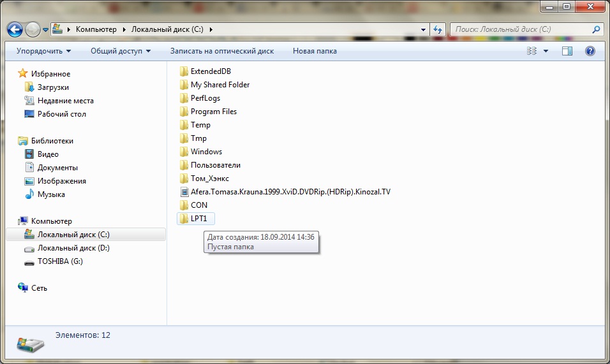This screenshot has height=364, width=610.
Task: Click the Сеть network icon
Action: (23, 288)
